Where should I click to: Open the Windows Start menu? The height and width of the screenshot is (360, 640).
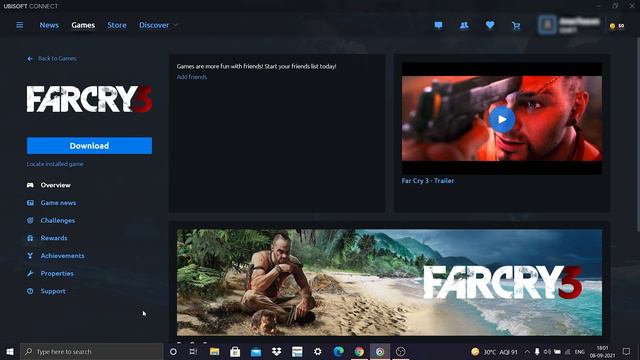pos(10,351)
